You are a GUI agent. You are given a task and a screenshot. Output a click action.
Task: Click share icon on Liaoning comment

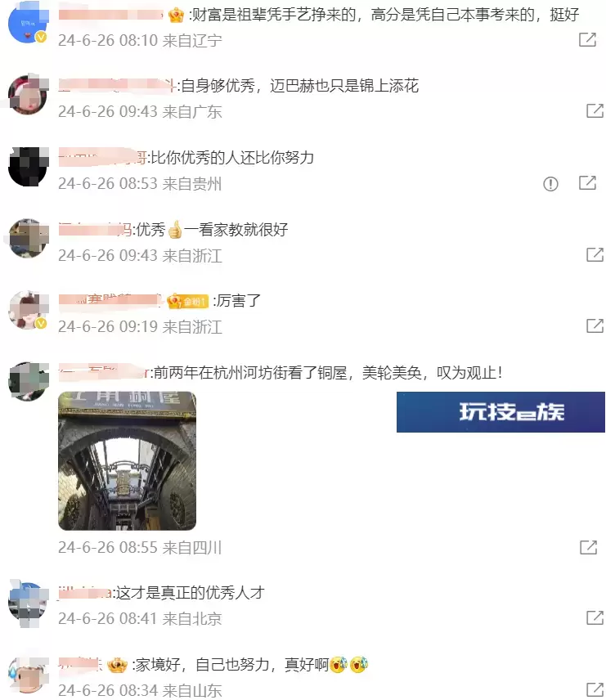click(587, 39)
